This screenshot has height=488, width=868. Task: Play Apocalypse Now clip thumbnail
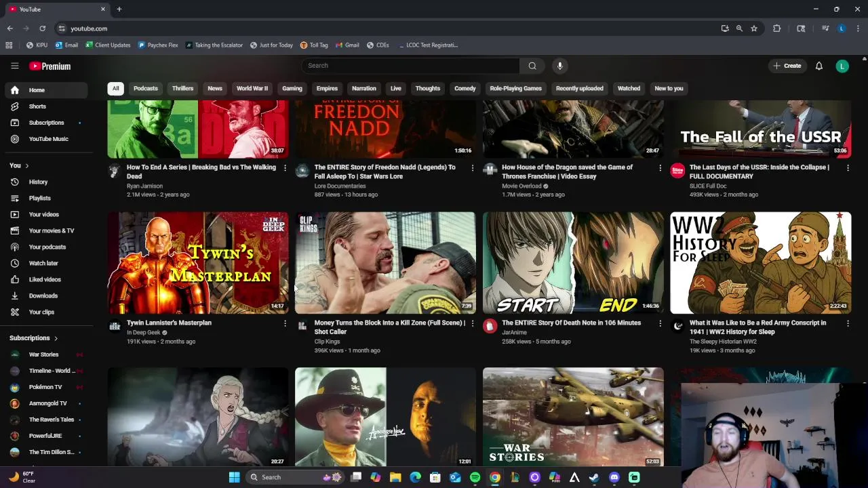point(385,417)
